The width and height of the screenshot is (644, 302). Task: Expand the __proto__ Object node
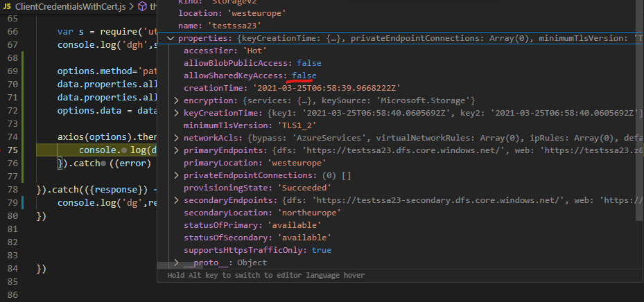(176, 263)
